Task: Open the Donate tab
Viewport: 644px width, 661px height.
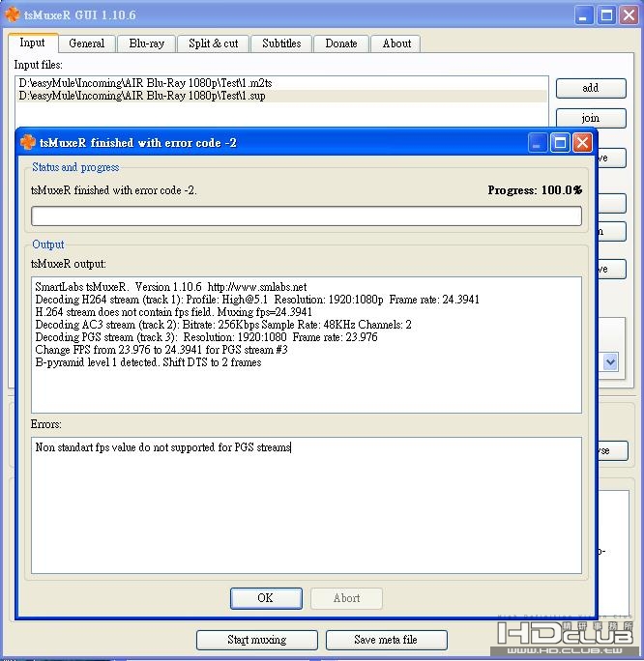Action: tap(341, 43)
